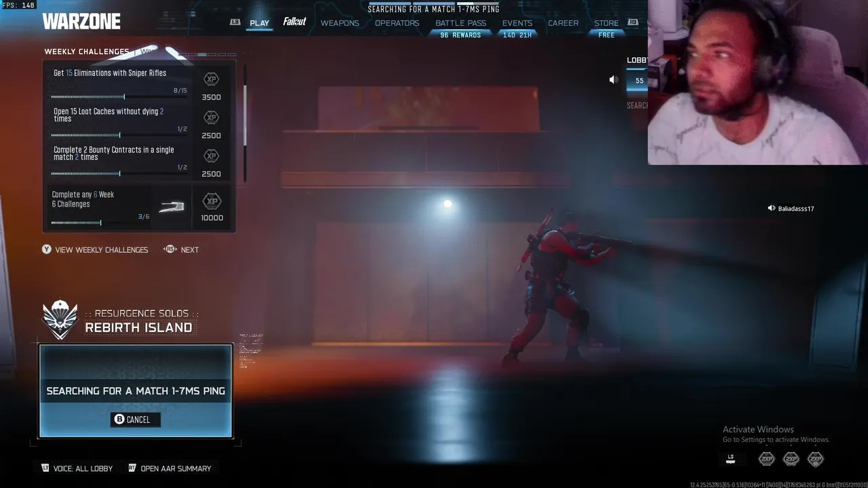Click the Resurgence parachute emblem
The height and width of the screenshot is (488, 868).
[x=60, y=319]
